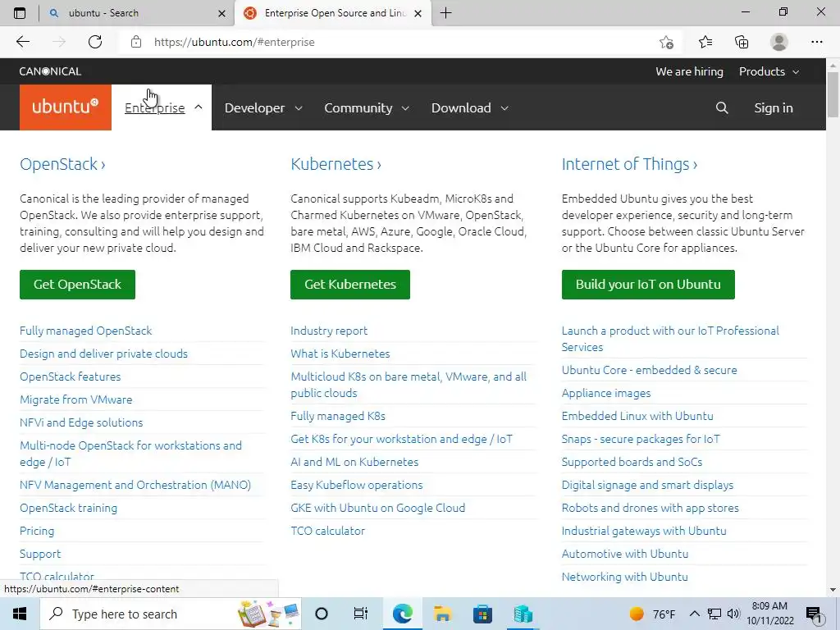The height and width of the screenshot is (630, 840).
Task: Open the browser profile avatar
Action: [x=779, y=42]
